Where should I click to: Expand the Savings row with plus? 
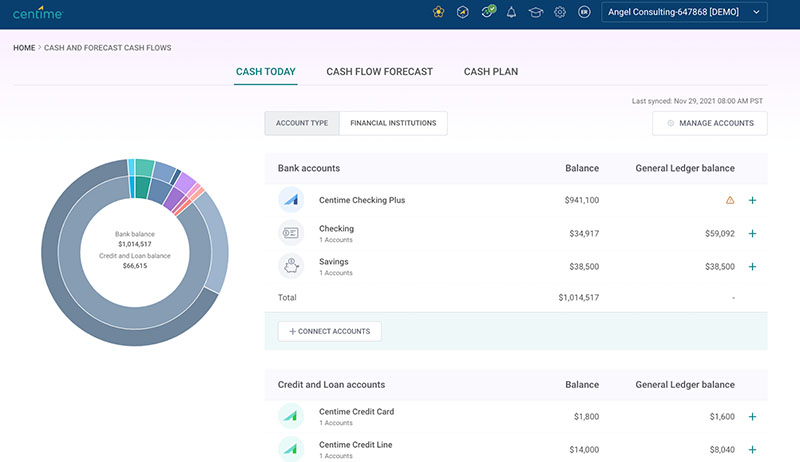pyautogui.click(x=752, y=267)
